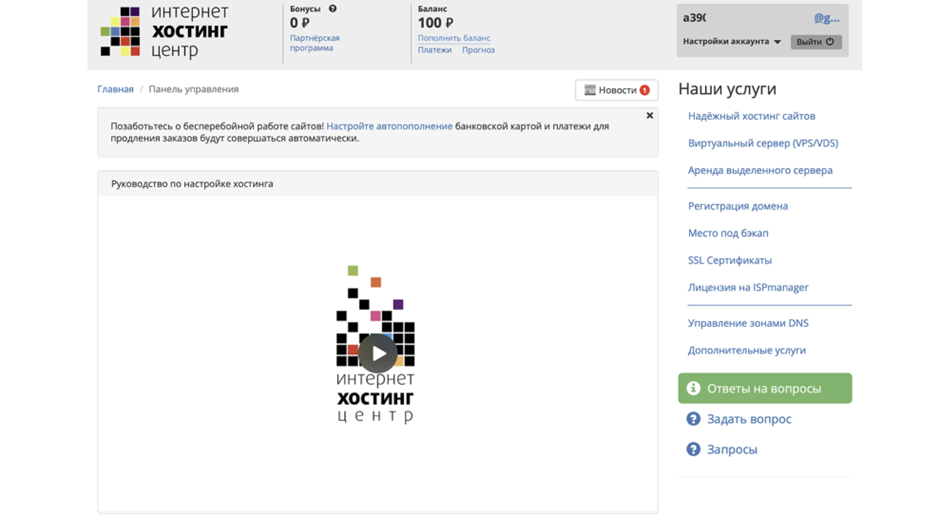Click the question icon beside Задать вопрос

click(694, 418)
